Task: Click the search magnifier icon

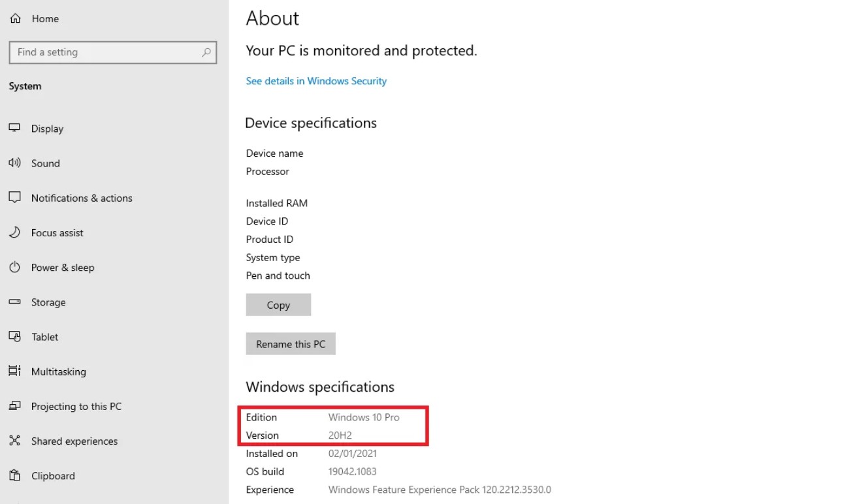Action: tap(206, 52)
